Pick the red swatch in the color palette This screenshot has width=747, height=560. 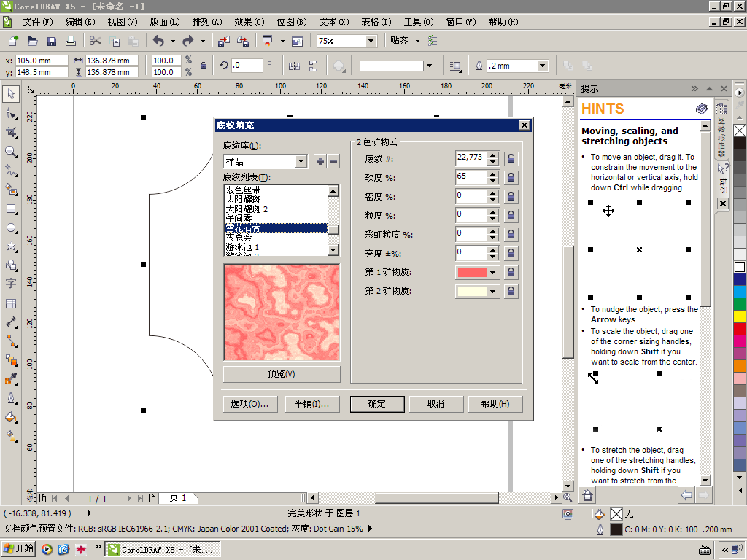740,328
